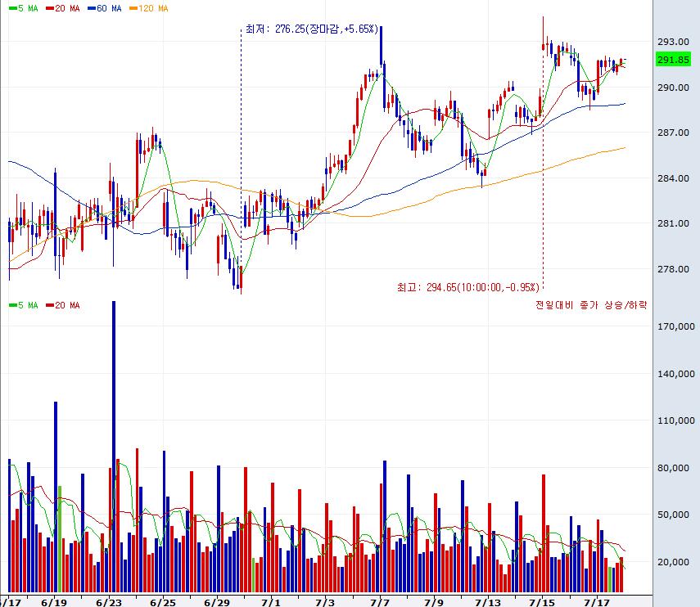This screenshot has width=700, height=607.
Task: Click the 7/3 date on the time axis
Action: (325, 603)
